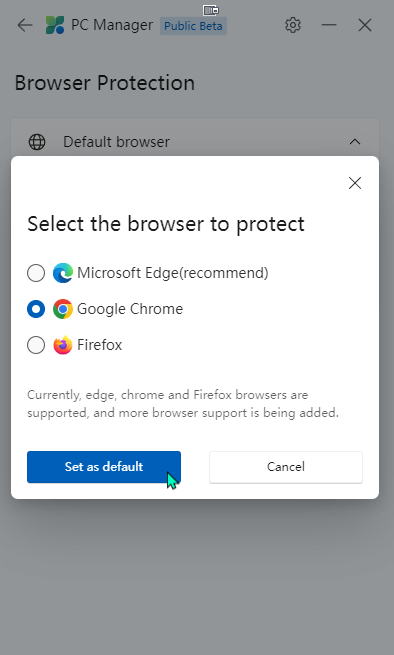Minimize the PC Manager window
The image size is (394, 655).
[x=329, y=25]
